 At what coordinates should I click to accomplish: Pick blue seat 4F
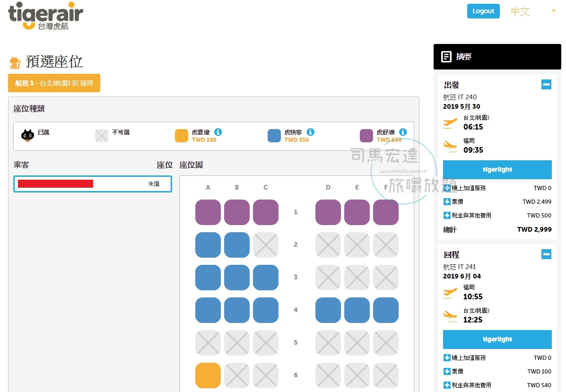(x=386, y=310)
